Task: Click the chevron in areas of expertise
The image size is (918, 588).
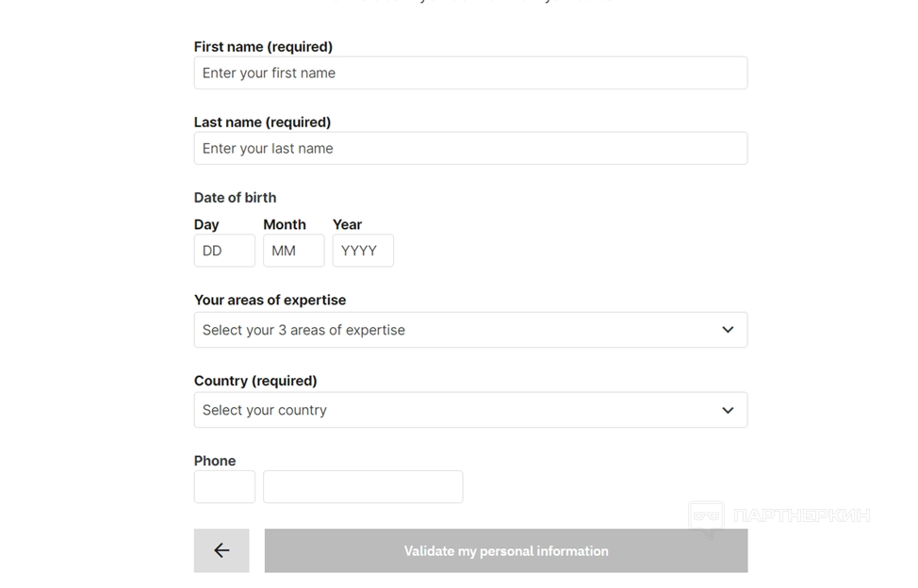Action: pyautogui.click(x=728, y=330)
